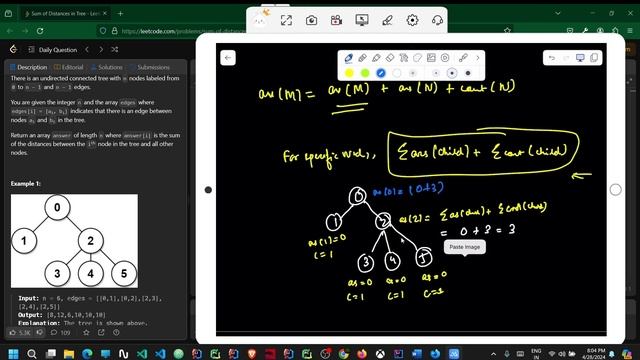Click the whiteboard back arrow button

point(228,58)
